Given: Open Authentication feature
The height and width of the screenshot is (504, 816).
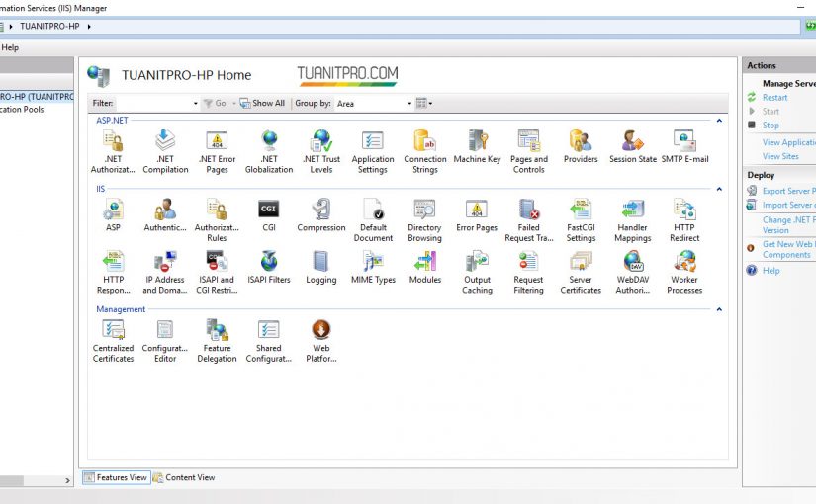Looking at the screenshot, I should click(x=165, y=214).
